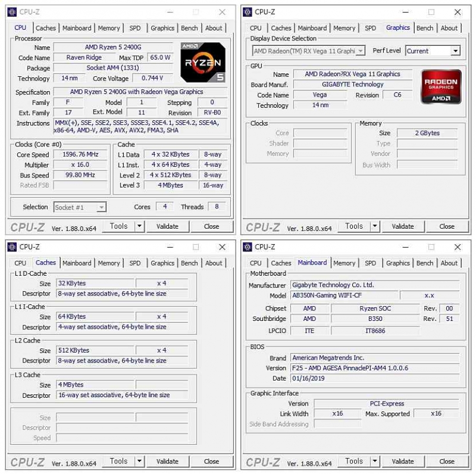Click the BIOS Date "01/16/2019"
The width and height of the screenshot is (476, 474).
[375, 379]
